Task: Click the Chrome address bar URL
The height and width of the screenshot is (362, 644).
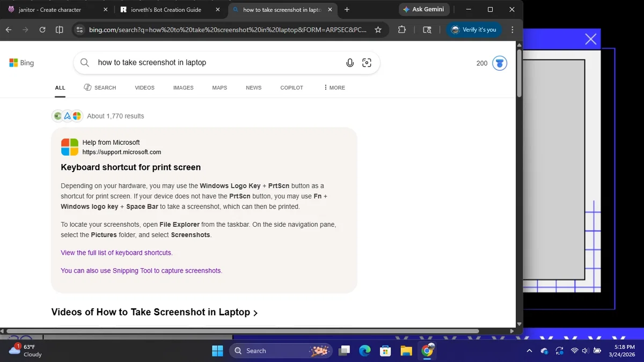Action: (x=228, y=30)
